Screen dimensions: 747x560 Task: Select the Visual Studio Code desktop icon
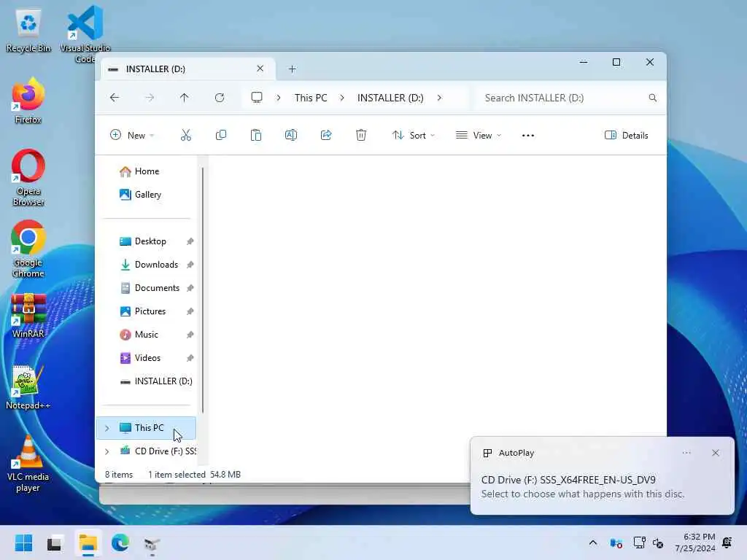pos(85,34)
